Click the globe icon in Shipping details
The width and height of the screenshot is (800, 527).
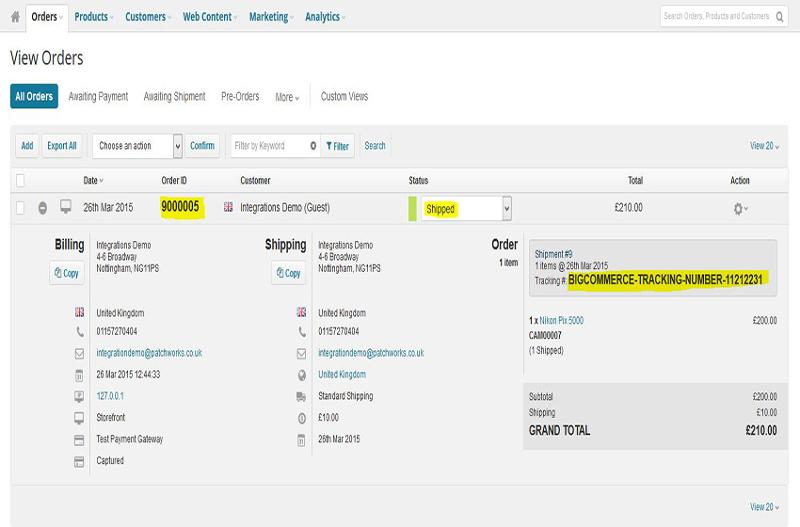[x=301, y=374]
